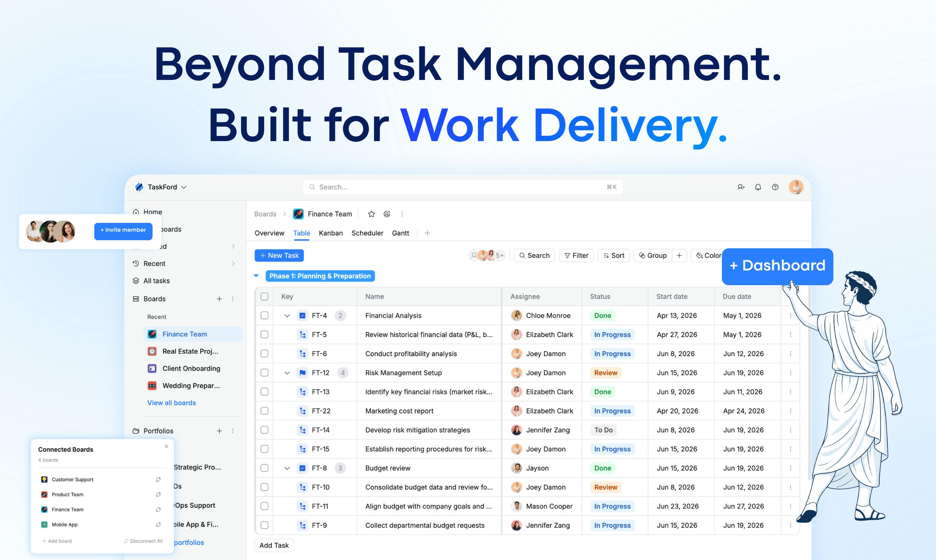Switch to the Overview tab
The image size is (936, 560).
[x=269, y=233]
